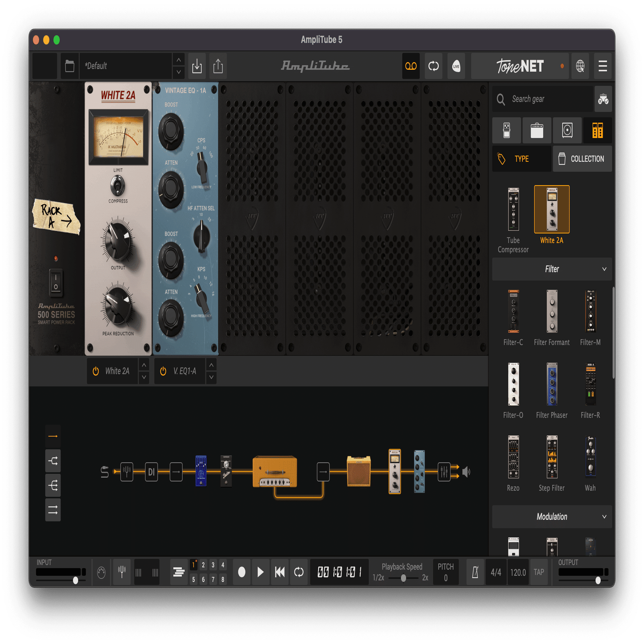Open the hamburger menu at top right
644x644 pixels.
603,66
